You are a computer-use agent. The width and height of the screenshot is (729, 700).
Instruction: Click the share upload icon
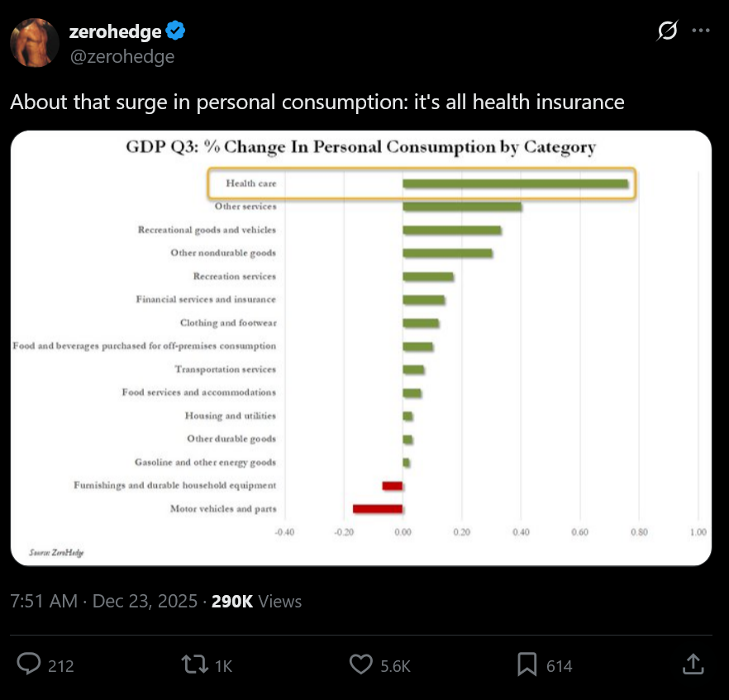[x=693, y=664]
